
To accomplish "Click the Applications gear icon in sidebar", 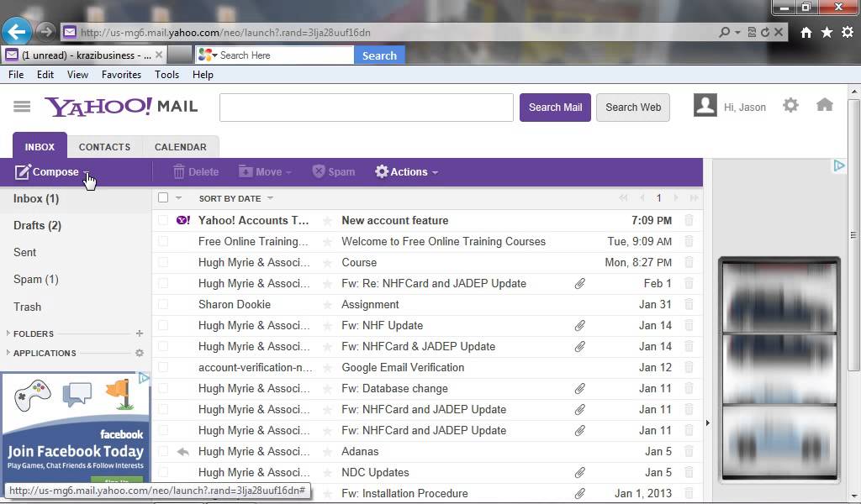I will coord(140,353).
